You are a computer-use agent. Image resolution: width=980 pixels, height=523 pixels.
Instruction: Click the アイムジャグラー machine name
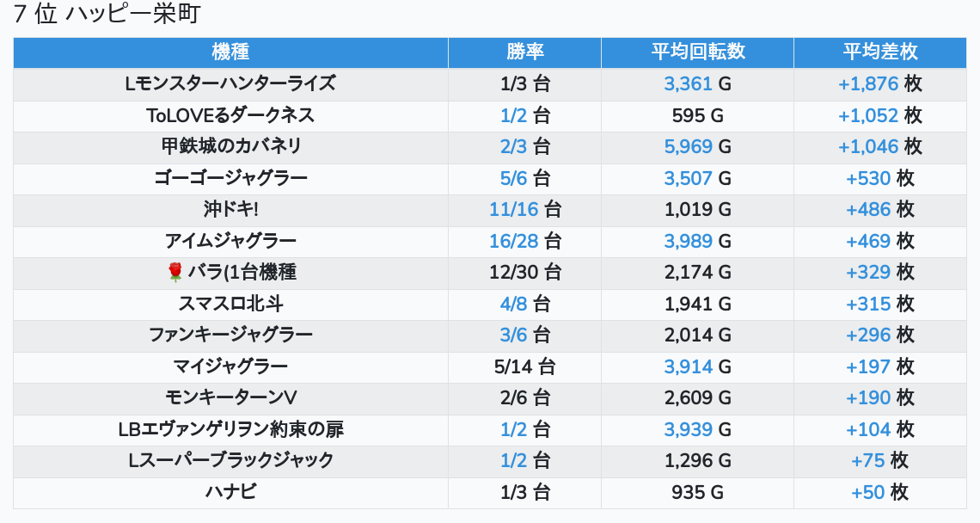pyautogui.click(x=230, y=241)
